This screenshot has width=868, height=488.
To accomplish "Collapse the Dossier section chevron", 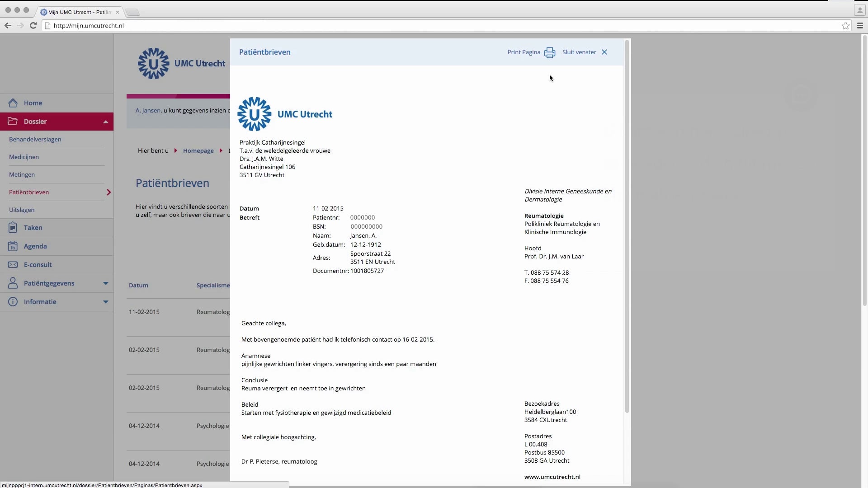I will click(x=105, y=121).
